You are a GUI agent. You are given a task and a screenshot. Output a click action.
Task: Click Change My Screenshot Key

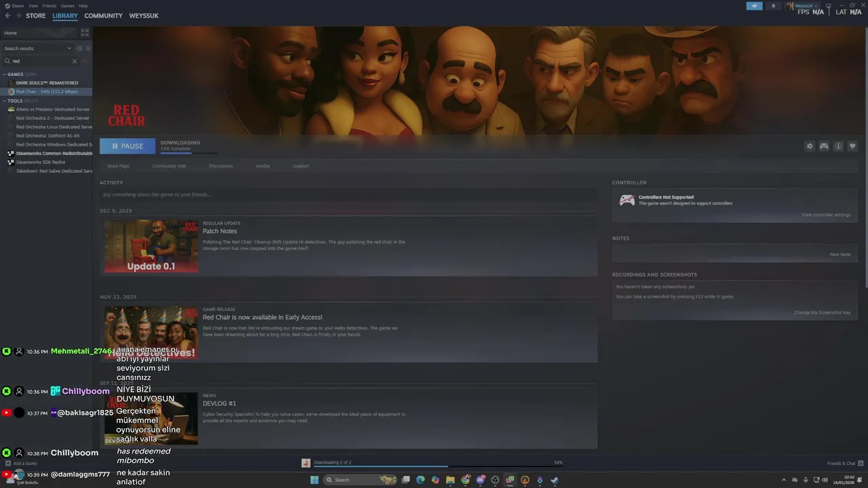[x=823, y=312]
